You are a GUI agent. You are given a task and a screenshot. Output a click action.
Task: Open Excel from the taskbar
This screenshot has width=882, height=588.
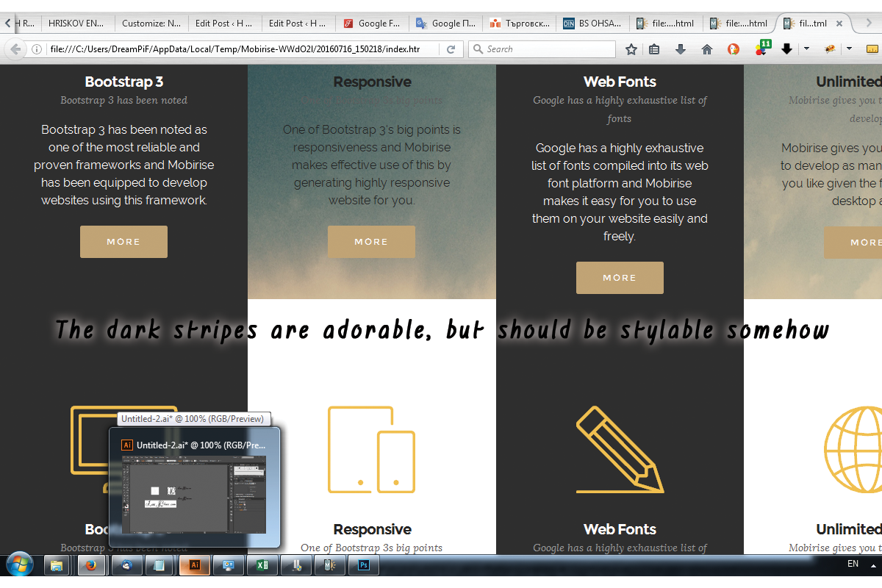(x=260, y=565)
